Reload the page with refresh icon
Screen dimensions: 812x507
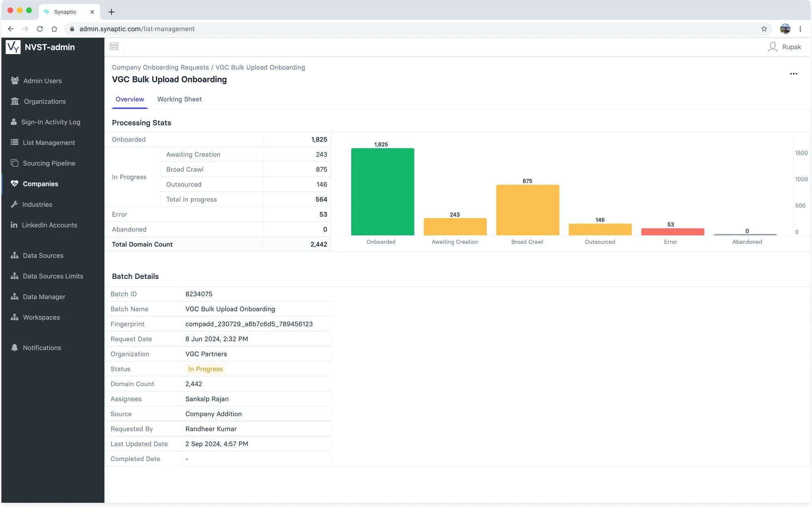(40, 29)
